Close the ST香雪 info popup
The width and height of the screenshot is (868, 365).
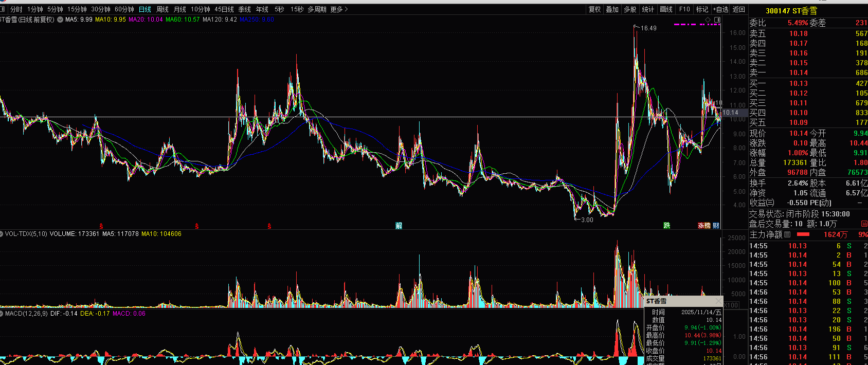point(718,301)
